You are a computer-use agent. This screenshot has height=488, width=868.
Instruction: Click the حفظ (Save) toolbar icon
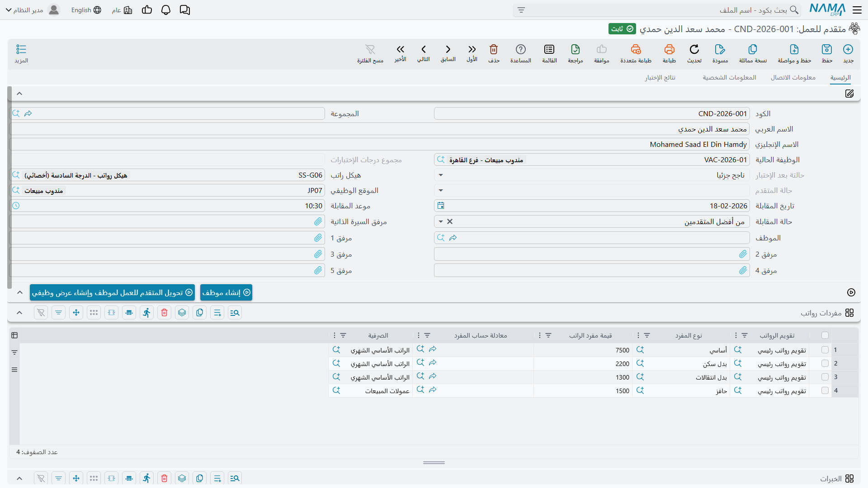[x=827, y=49]
